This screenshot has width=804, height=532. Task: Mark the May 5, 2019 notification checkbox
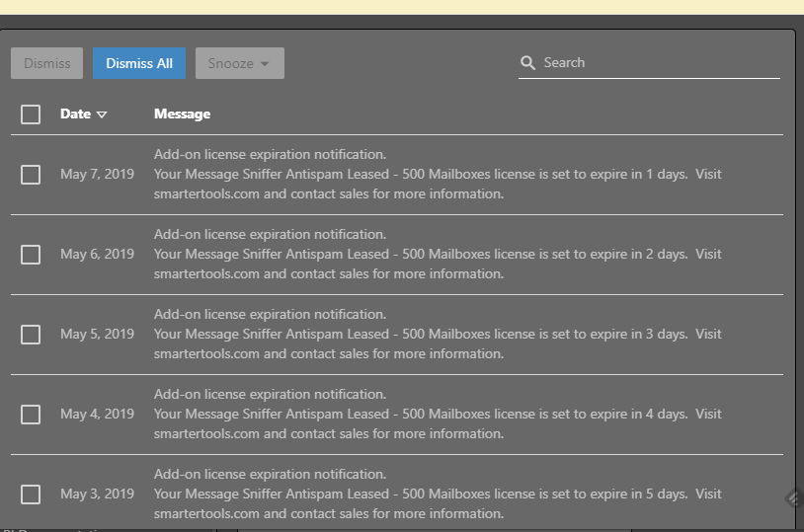[31, 335]
